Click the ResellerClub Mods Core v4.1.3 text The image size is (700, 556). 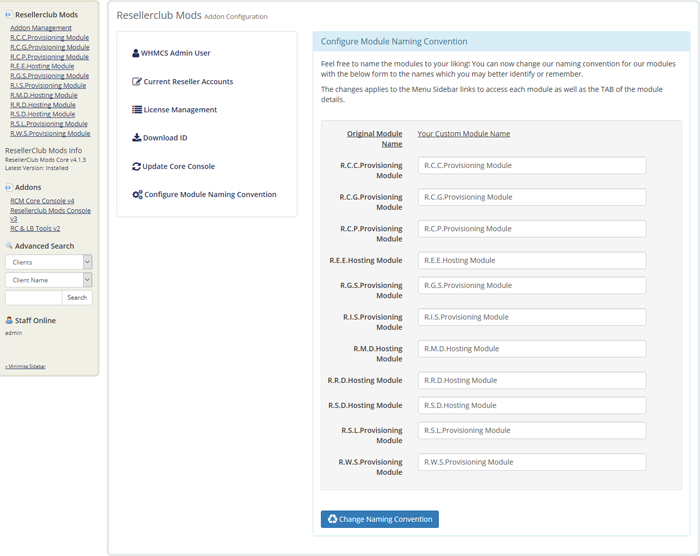[46, 159]
